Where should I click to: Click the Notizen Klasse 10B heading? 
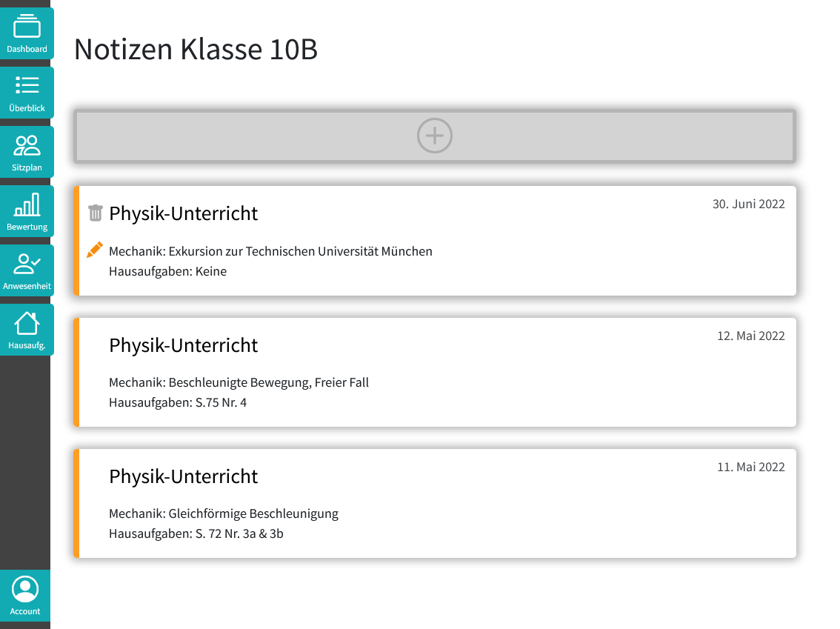click(195, 50)
